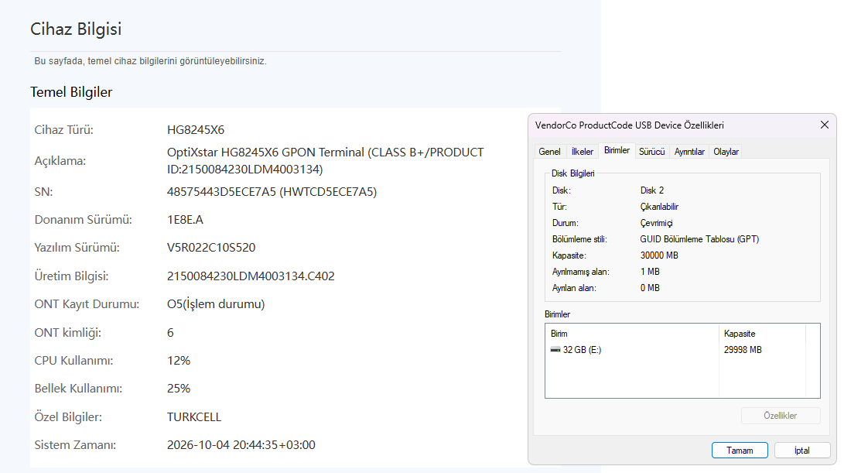Select the Birimler tab
Image resolution: width=868 pixels, height=473 pixels.
pyautogui.click(x=617, y=151)
